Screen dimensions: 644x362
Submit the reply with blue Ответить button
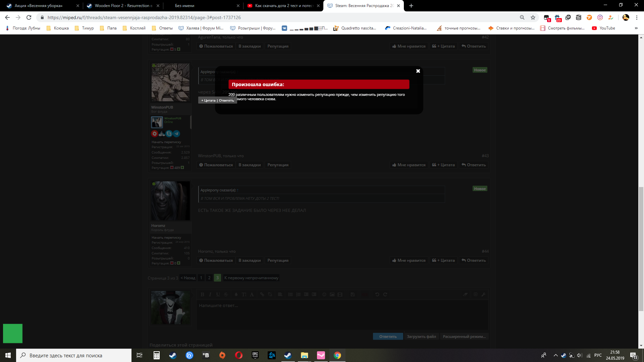(x=388, y=337)
